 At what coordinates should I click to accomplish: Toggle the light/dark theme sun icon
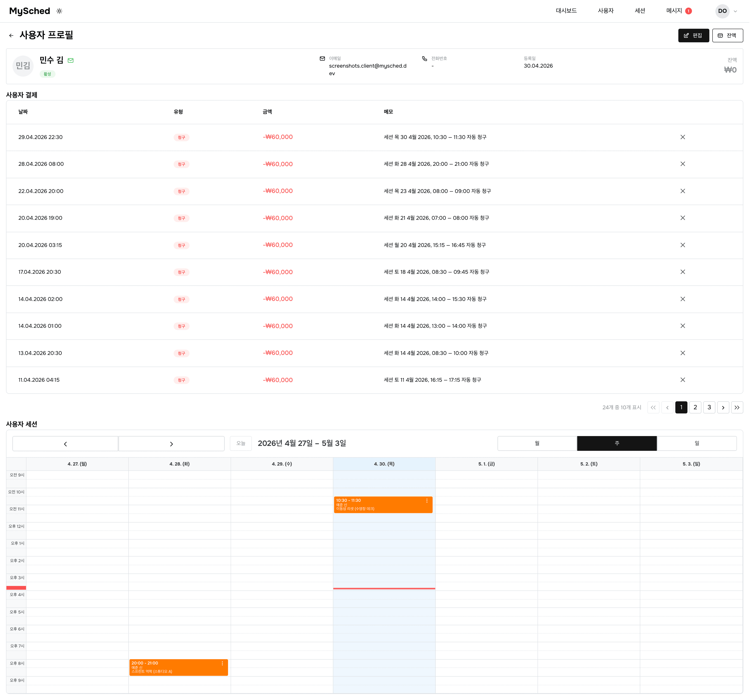coord(59,11)
